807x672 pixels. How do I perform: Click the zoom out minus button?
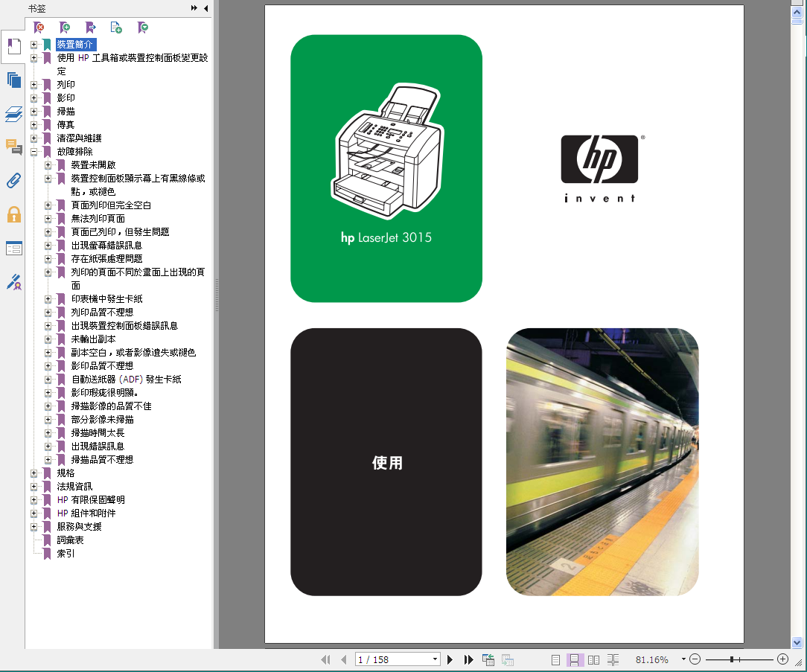click(x=695, y=659)
